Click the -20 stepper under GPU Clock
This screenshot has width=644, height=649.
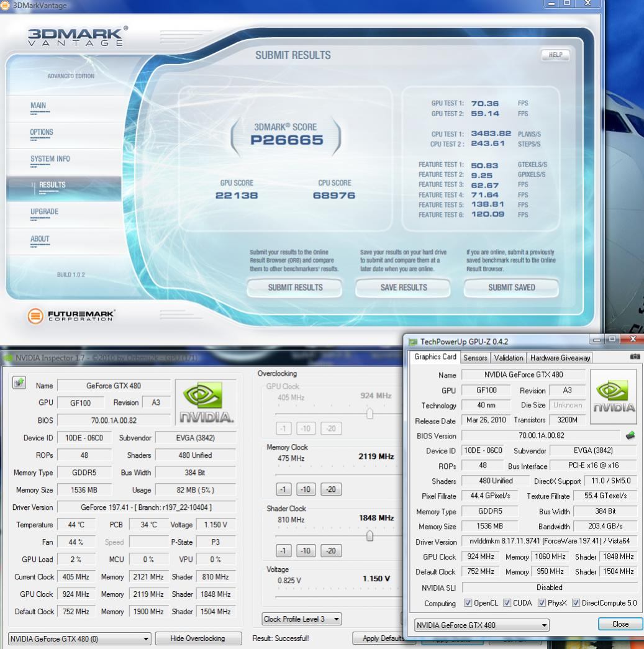coord(330,429)
